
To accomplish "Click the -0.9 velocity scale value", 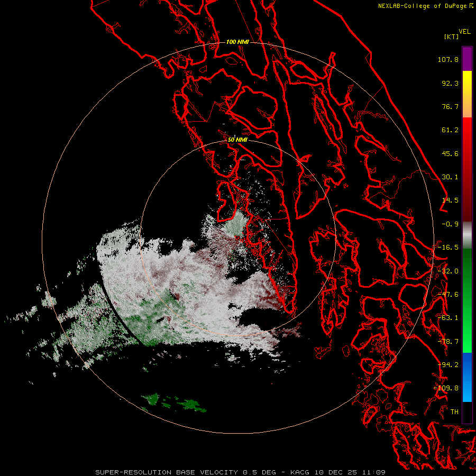I will coord(450,224).
